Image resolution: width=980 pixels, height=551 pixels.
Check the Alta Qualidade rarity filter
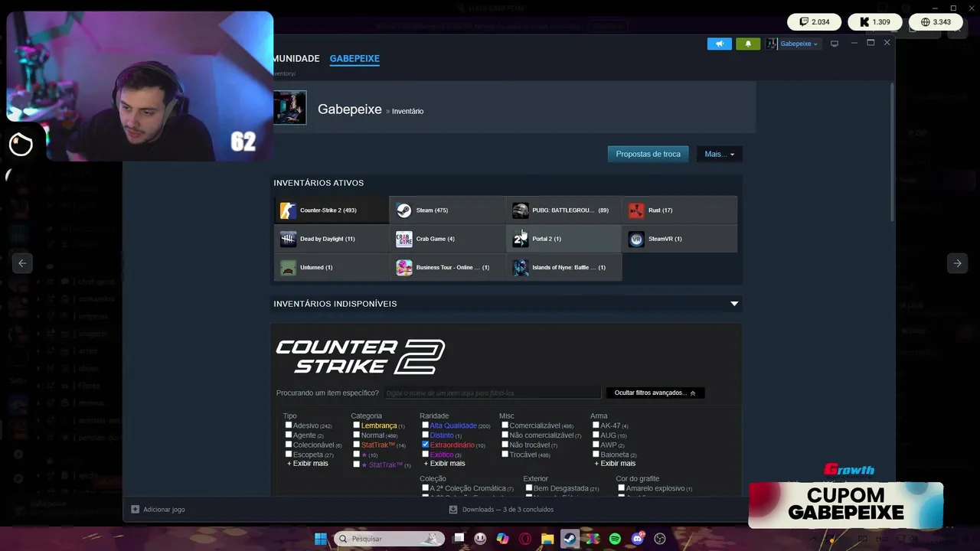425,425
